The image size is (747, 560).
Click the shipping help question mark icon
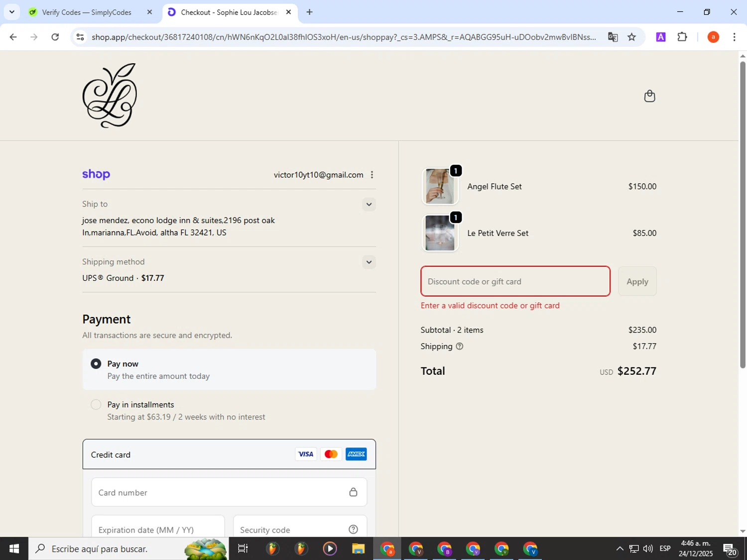pos(460,346)
